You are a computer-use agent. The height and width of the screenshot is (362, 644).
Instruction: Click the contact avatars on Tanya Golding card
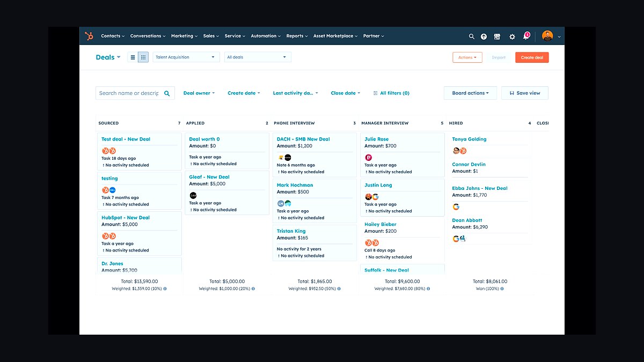point(459,151)
